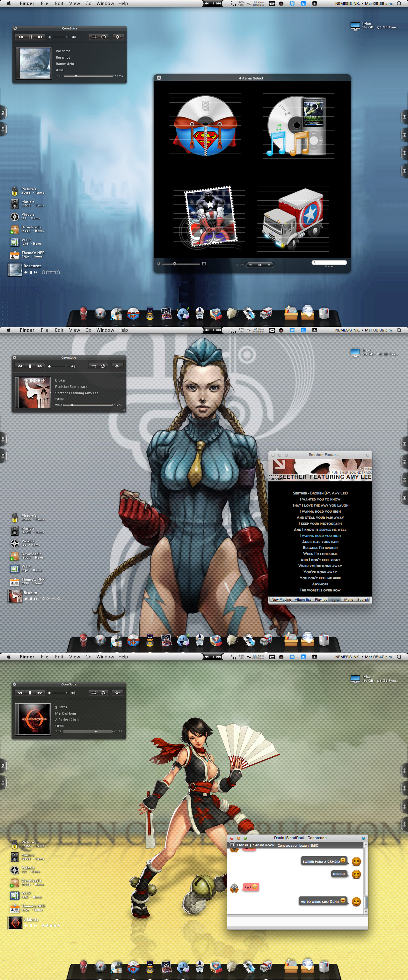The width and height of the screenshot is (408, 980).
Task: Switch to Now Playing tab in lyric window
Action: coord(281,599)
